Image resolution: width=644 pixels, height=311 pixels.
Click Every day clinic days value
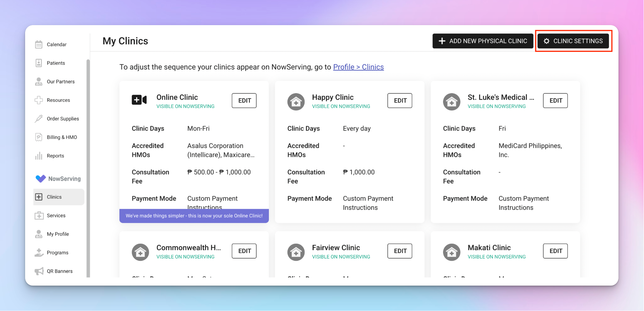click(357, 129)
